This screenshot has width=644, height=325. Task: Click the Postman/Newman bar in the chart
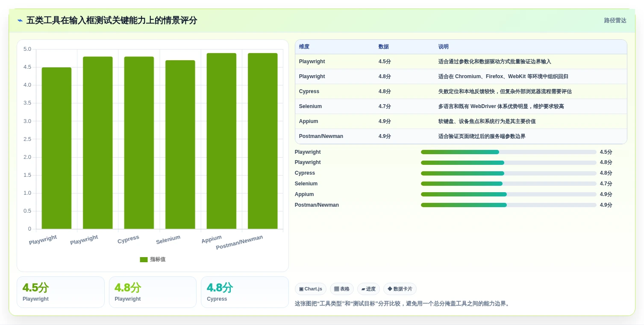point(262,141)
